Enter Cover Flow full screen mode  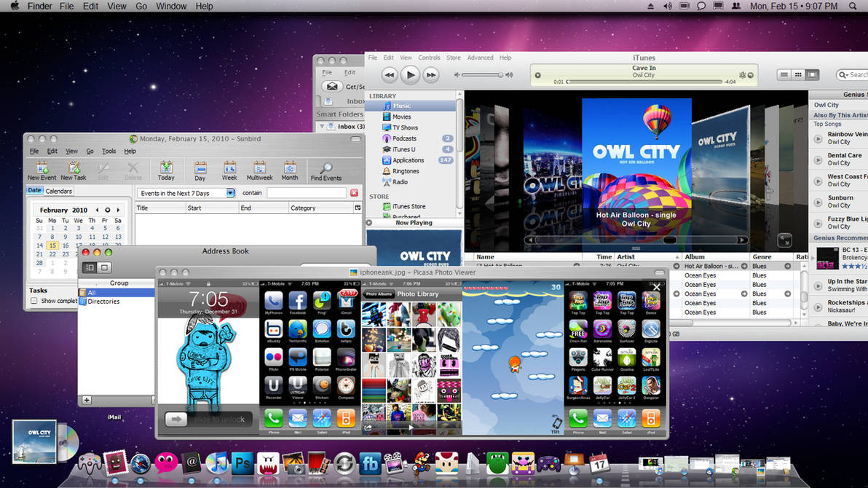(784, 240)
